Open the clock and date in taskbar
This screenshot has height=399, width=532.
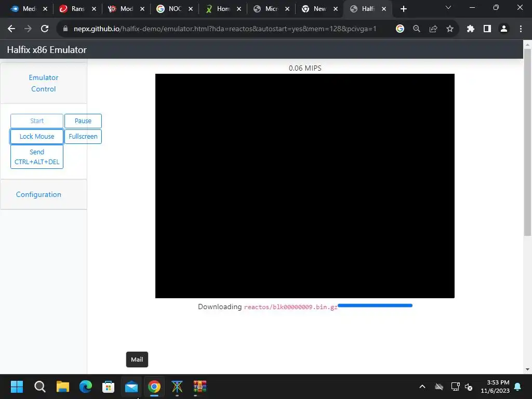tap(495, 387)
